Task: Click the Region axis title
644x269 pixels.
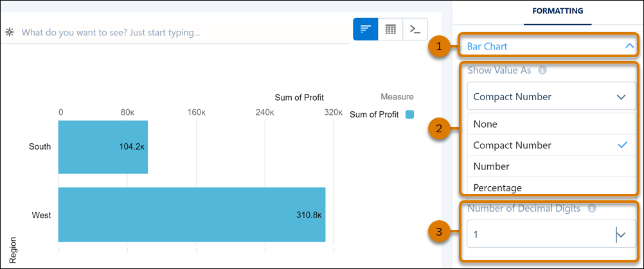Action: (x=13, y=249)
